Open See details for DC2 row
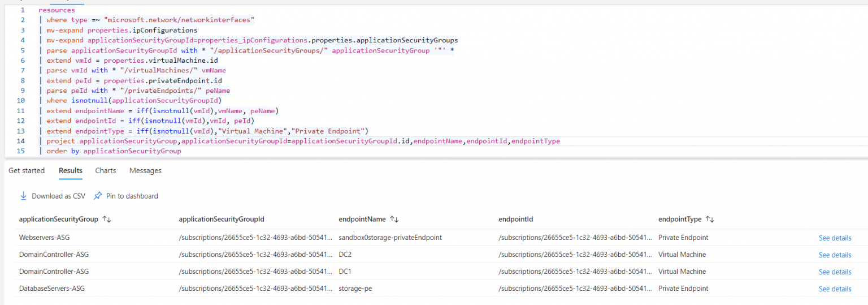 tap(835, 255)
